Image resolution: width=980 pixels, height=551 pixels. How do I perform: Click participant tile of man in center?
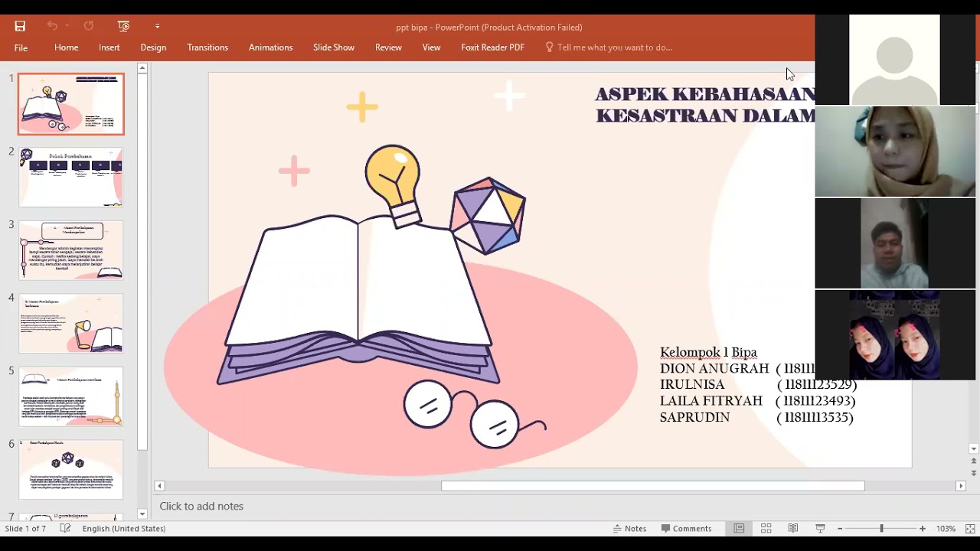pyautogui.click(x=895, y=243)
